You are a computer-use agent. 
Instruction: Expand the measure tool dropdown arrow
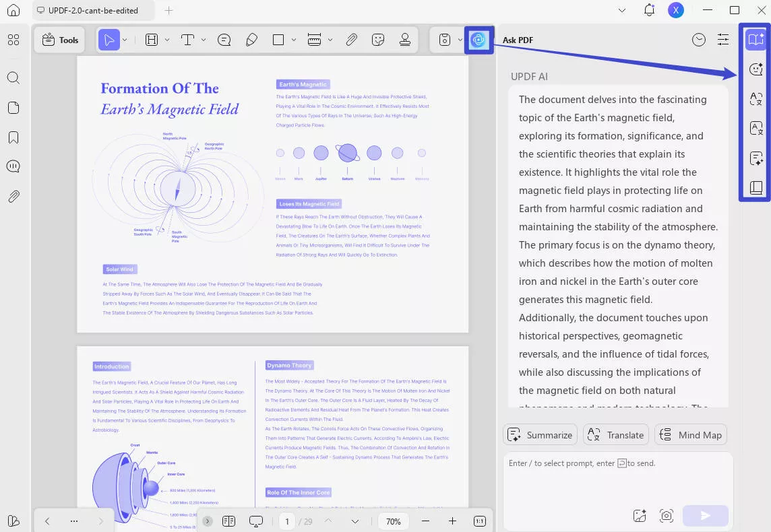click(x=330, y=40)
